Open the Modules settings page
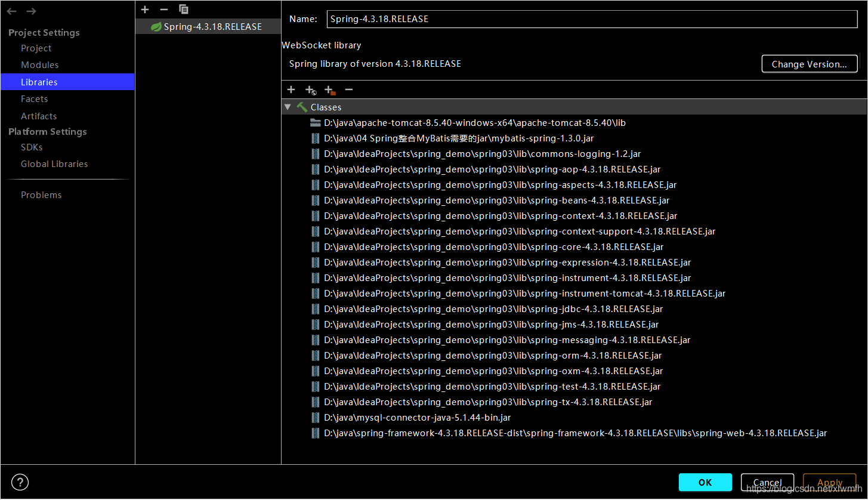 click(x=40, y=65)
